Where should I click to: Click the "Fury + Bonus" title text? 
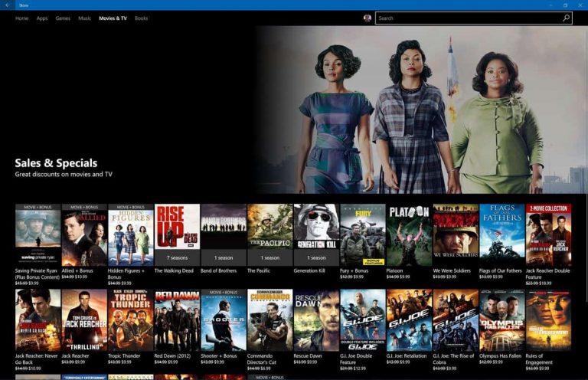(354, 270)
